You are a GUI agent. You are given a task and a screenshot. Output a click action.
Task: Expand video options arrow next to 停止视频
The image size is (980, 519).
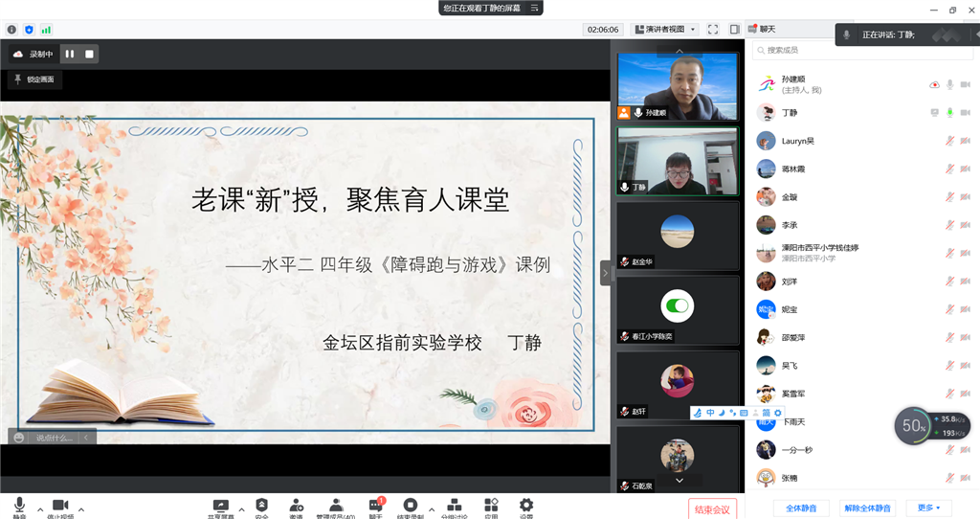point(81,509)
